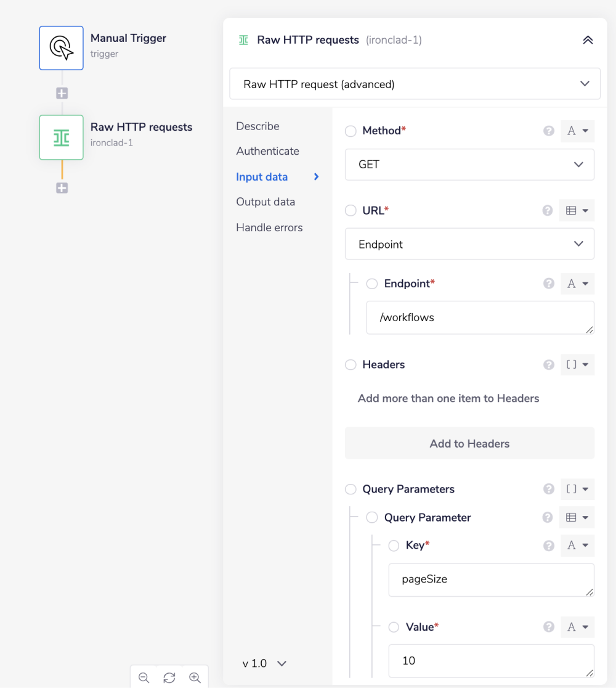Collapse the properties panel with double chevron
The width and height of the screenshot is (616, 688).
(588, 40)
